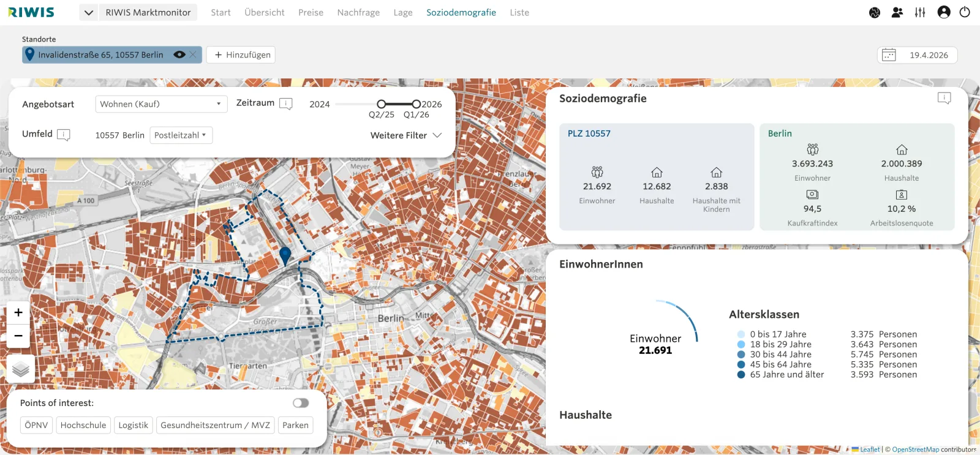Click the RIWIS logo
980x455 pixels.
31,12
